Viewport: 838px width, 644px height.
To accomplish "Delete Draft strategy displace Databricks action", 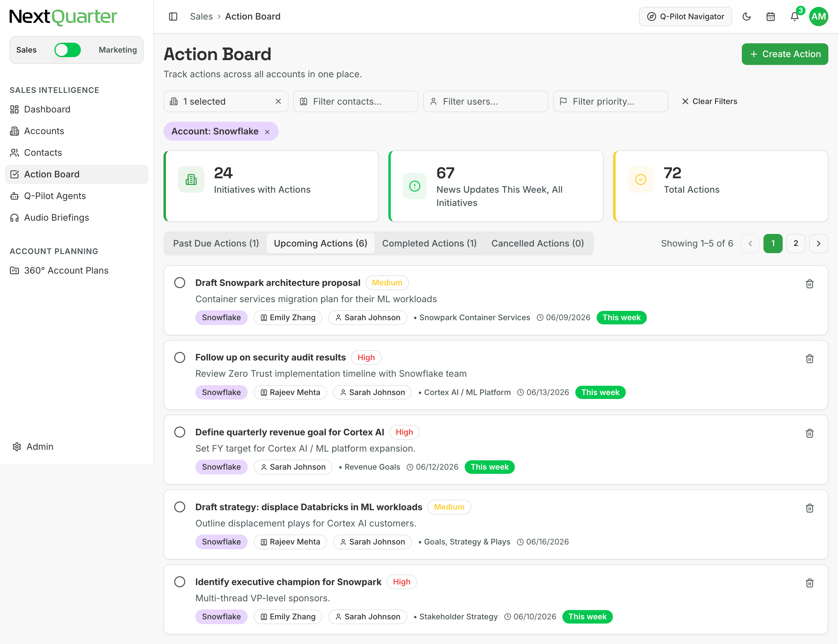I will [810, 508].
